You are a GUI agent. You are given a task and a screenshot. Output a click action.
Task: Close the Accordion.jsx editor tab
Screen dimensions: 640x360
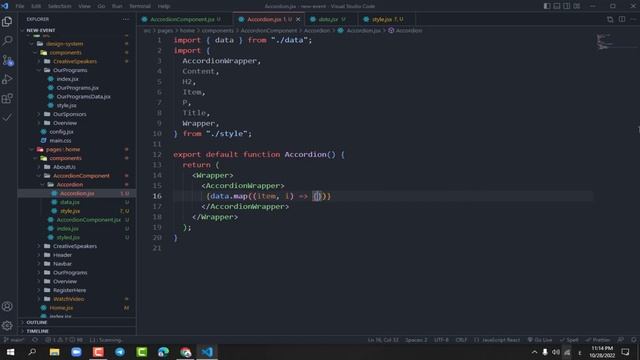coord(298,19)
